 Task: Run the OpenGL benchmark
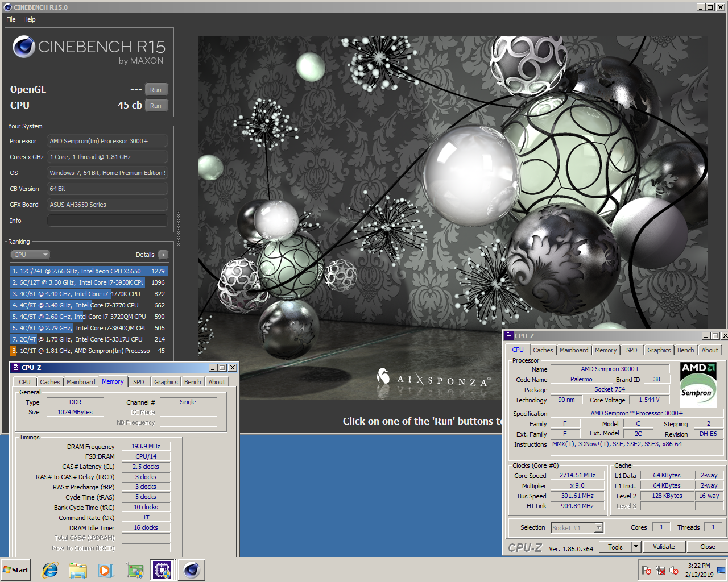156,90
